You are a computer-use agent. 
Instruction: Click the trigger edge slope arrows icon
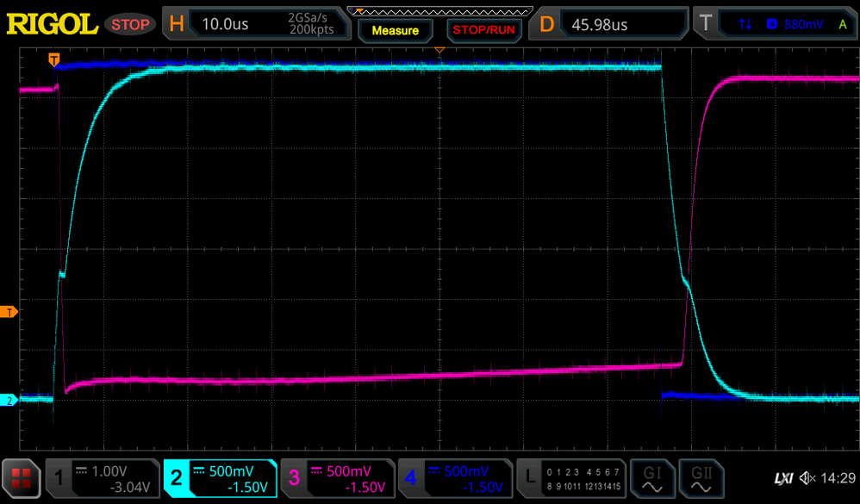pos(745,24)
